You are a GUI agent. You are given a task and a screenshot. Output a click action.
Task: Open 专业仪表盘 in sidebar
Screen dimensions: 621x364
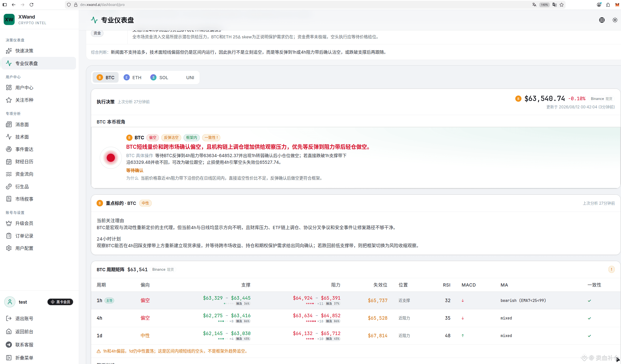[39, 63]
